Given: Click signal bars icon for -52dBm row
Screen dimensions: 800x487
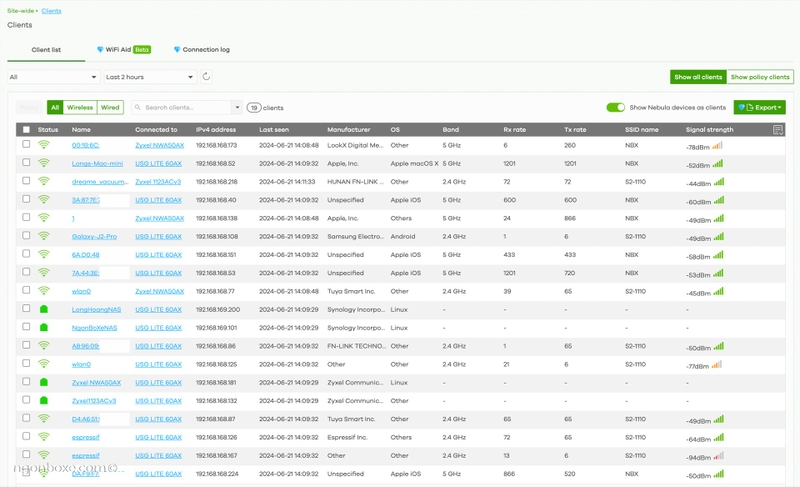Looking at the screenshot, I should (x=718, y=164).
